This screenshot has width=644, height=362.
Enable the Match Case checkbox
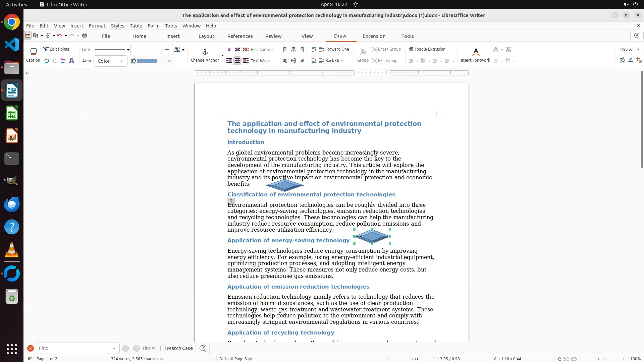(163, 348)
